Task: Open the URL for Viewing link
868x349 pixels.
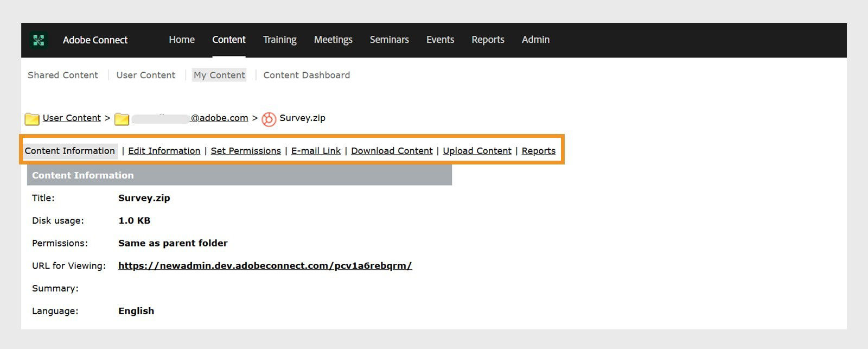Action: click(x=265, y=265)
